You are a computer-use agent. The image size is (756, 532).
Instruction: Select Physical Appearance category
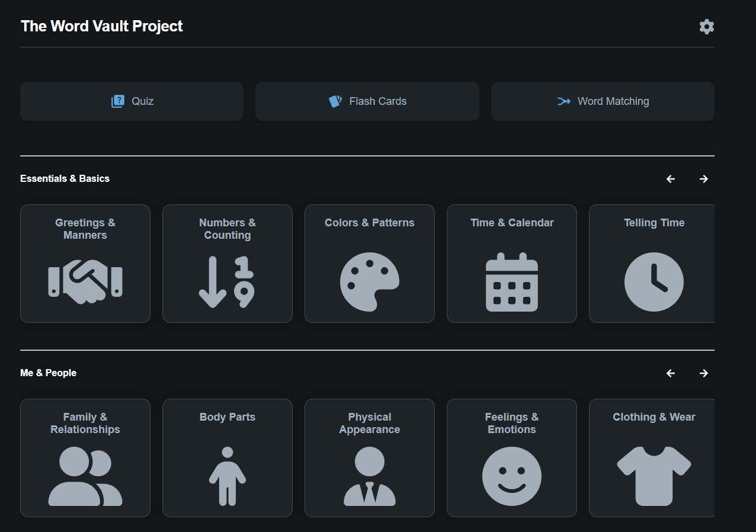coord(370,458)
